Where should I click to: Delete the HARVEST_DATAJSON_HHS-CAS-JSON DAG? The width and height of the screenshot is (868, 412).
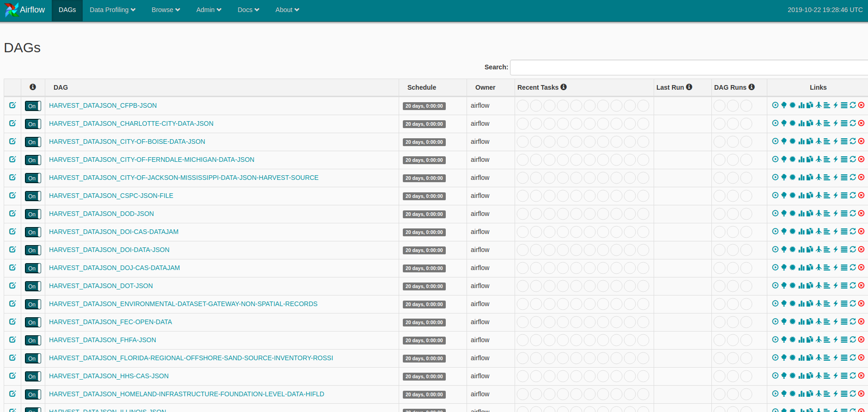pos(862,376)
